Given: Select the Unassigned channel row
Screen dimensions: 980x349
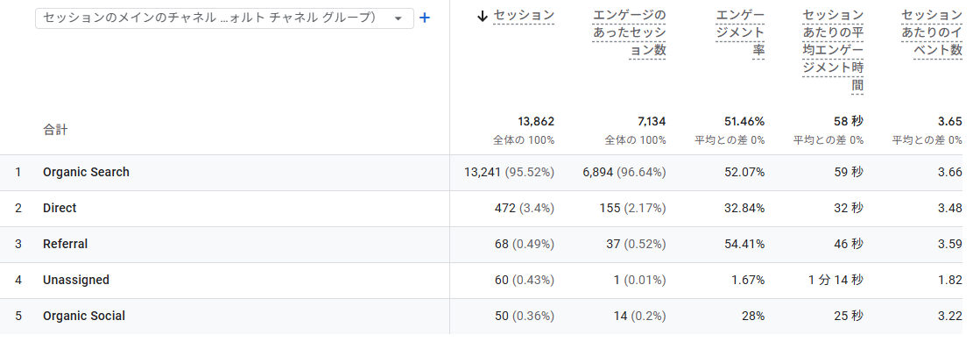Looking at the screenshot, I should [x=490, y=281].
